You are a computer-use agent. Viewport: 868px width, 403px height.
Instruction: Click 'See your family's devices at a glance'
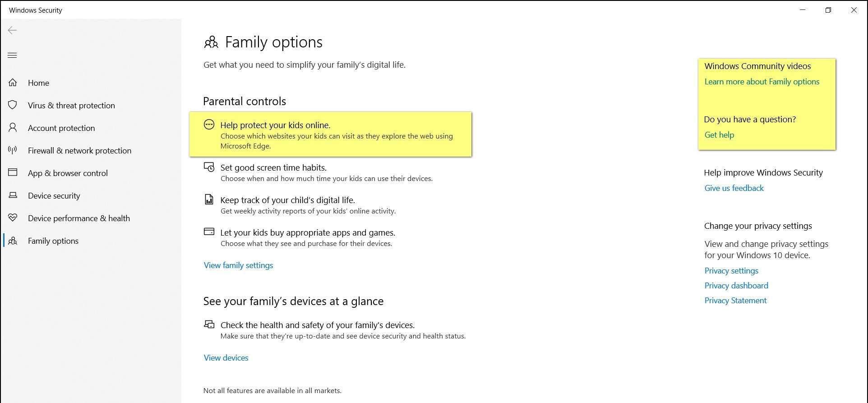click(293, 301)
